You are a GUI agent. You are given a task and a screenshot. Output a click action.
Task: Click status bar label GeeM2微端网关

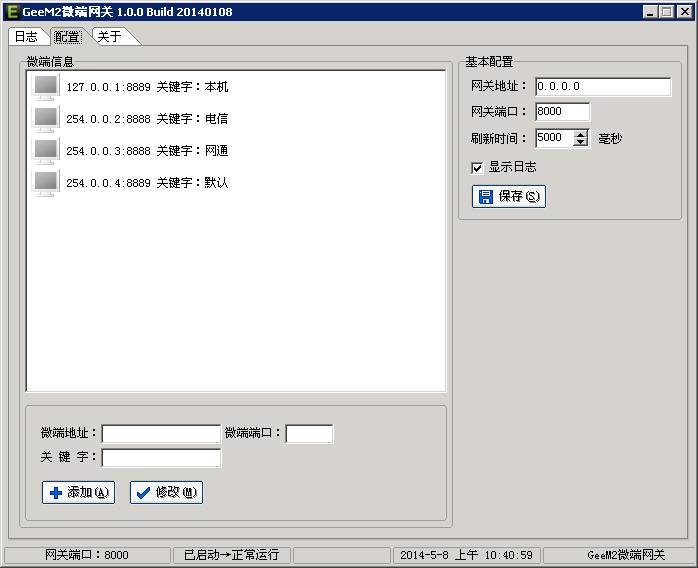(x=626, y=555)
